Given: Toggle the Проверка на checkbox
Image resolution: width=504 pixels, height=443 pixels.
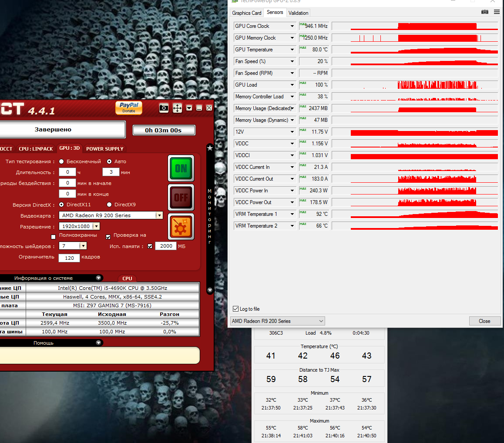Looking at the screenshot, I should click(x=108, y=237).
